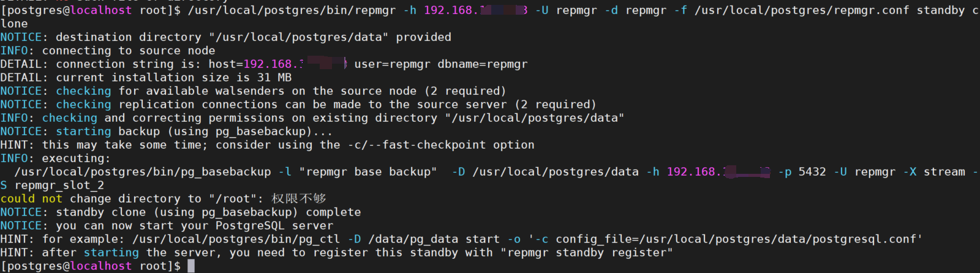Click the "repmgr base backup" quoted label

367,172
